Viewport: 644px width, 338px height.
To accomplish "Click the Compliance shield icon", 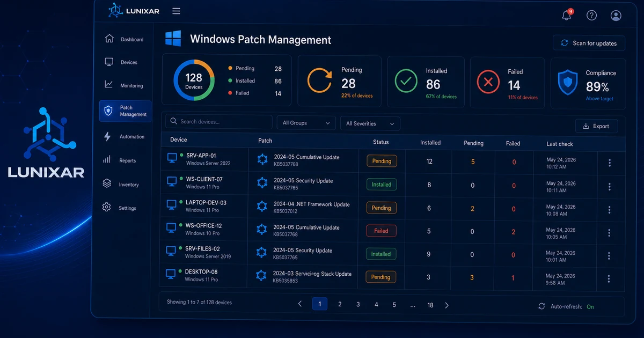I will click(x=568, y=83).
